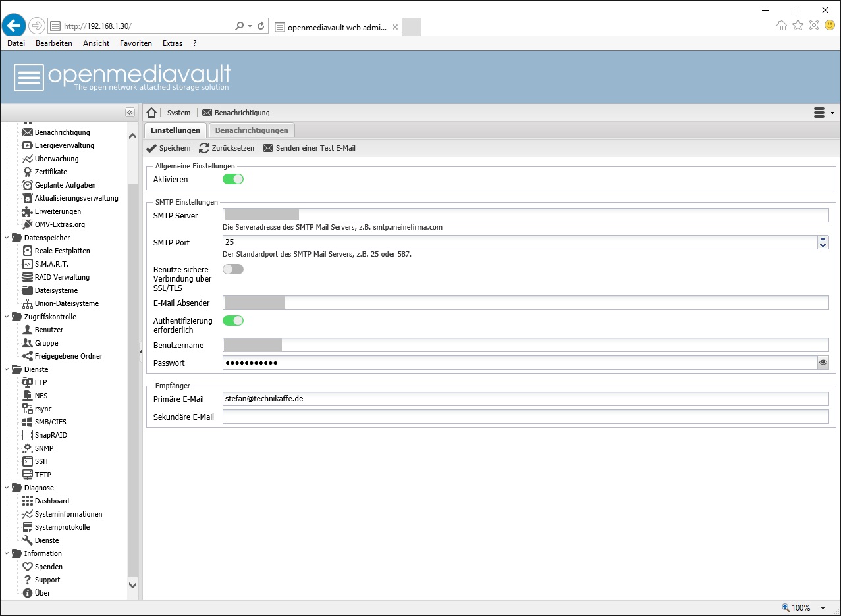The image size is (841, 616).
Task: Open browser zoom level dropdown
Action: click(x=823, y=608)
